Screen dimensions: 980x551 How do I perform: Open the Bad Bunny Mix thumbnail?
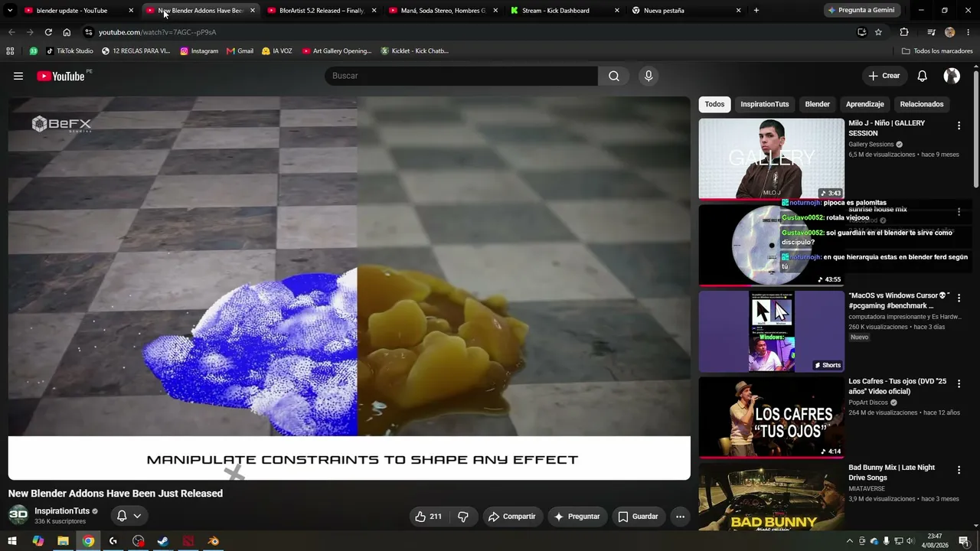(x=771, y=497)
